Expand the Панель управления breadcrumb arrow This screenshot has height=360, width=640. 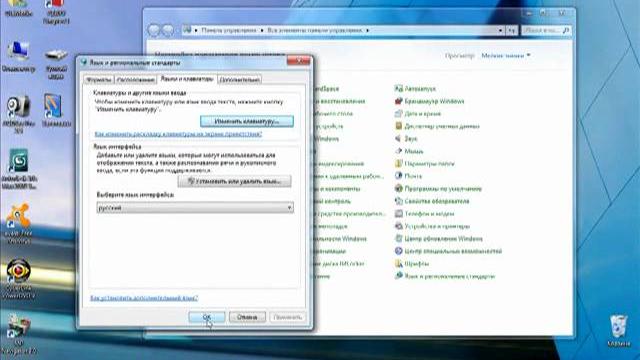point(262,30)
